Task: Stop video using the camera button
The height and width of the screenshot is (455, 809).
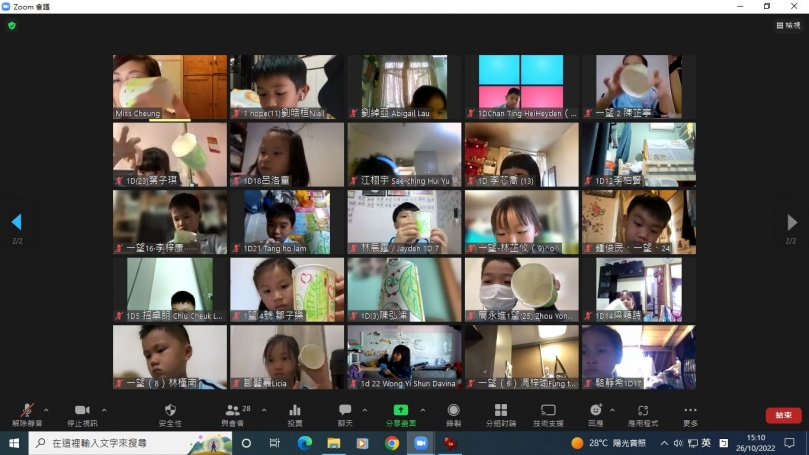Action: click(82, 412)
